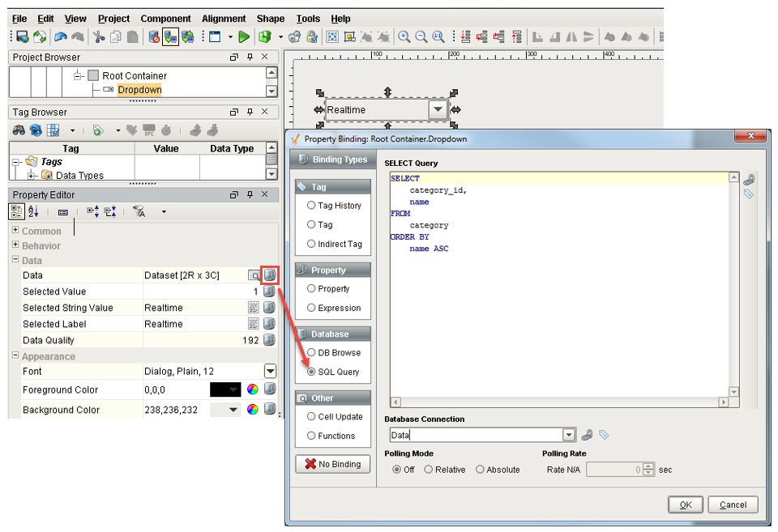Click the Zoom In magnifier on the toolbar

click(x=404, y=36)
